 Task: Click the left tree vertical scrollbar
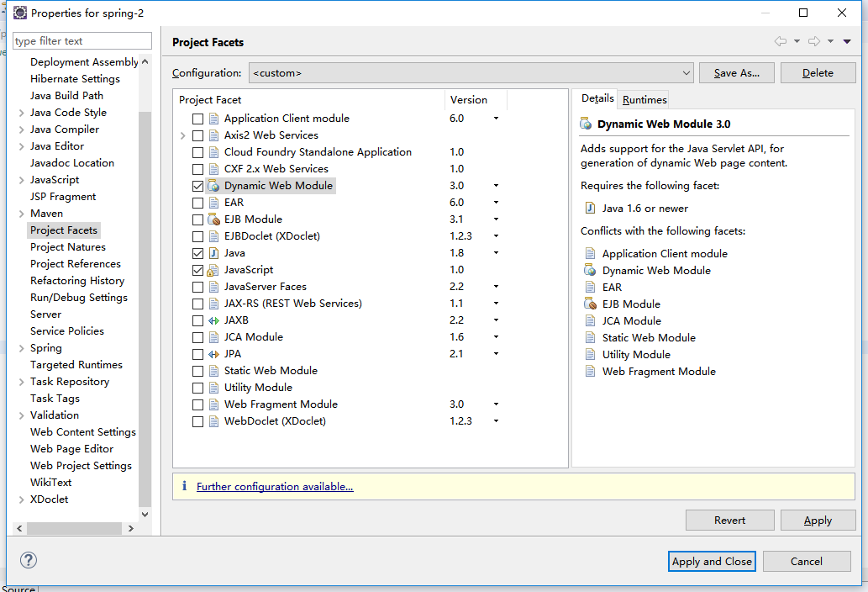click(145, 309)
